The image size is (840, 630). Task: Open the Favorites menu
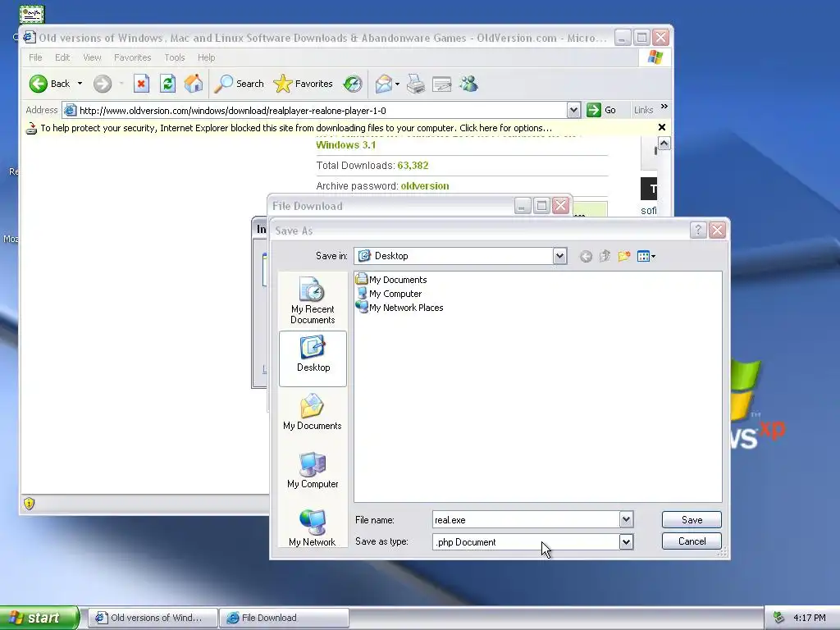(x=132, y=57)
